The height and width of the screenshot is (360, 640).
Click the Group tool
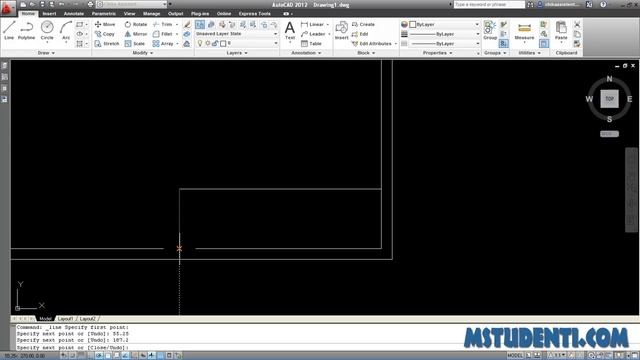[x=490, y=31]
